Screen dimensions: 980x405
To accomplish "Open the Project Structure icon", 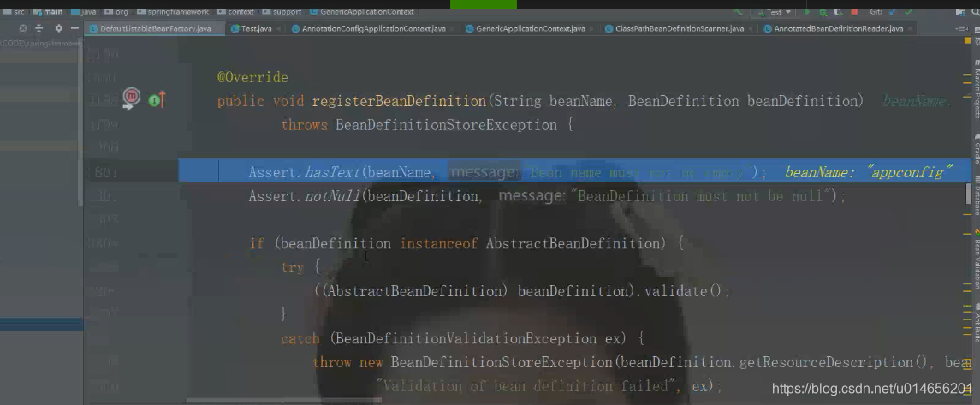I will coord(960,13).
